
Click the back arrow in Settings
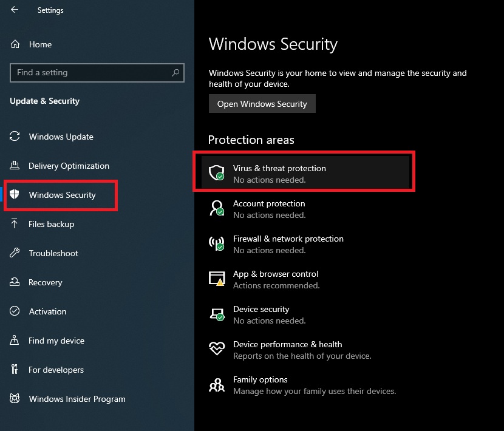click(15, 10)
